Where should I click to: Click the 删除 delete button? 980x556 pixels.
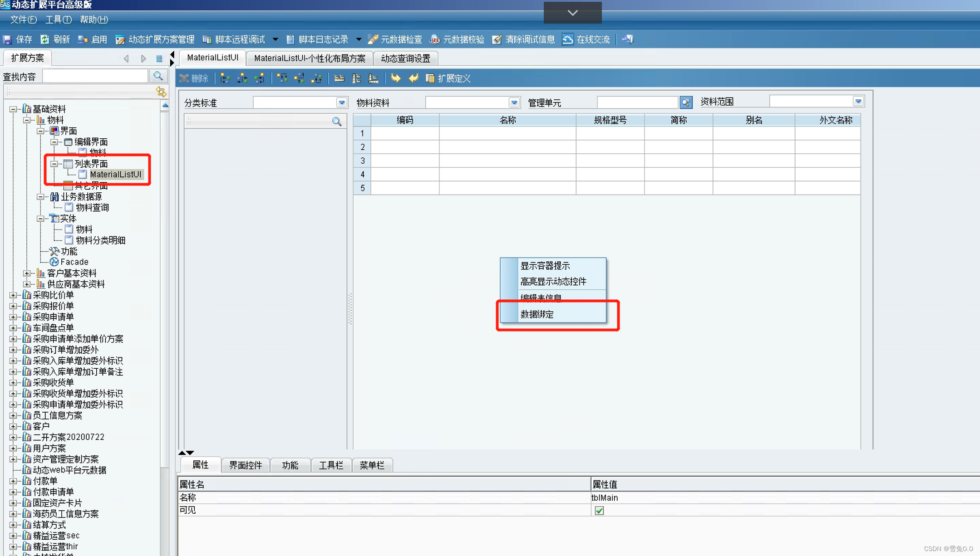pos(194,78)
